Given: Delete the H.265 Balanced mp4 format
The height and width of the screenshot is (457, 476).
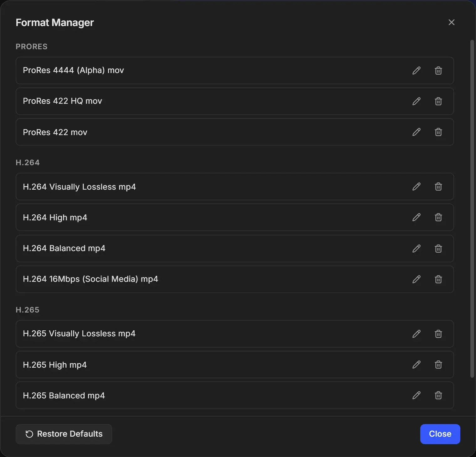Looking at the screenshot, I should click(x=438, y=395).
